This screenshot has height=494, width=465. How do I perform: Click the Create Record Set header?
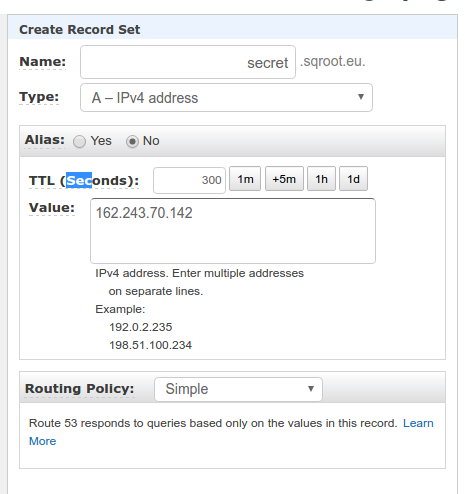[x=80, y=30]
